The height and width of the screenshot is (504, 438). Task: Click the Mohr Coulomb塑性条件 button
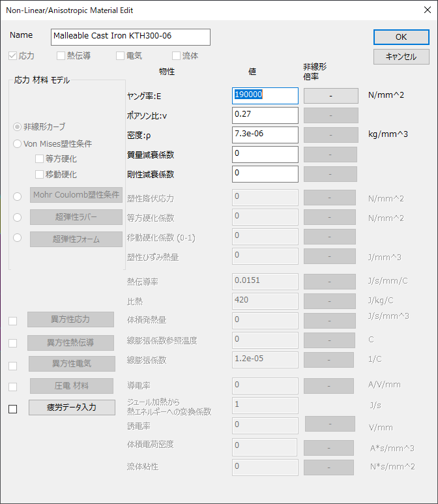(76, 195)
